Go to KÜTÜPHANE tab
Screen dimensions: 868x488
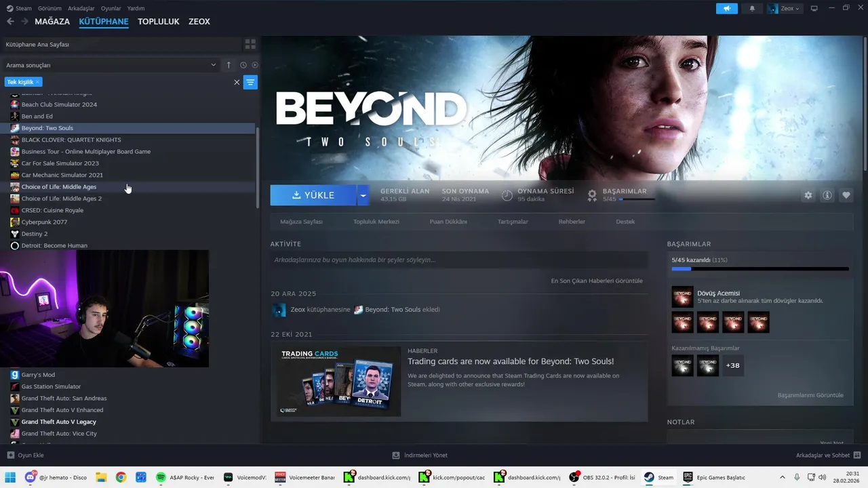click(104, 22)
